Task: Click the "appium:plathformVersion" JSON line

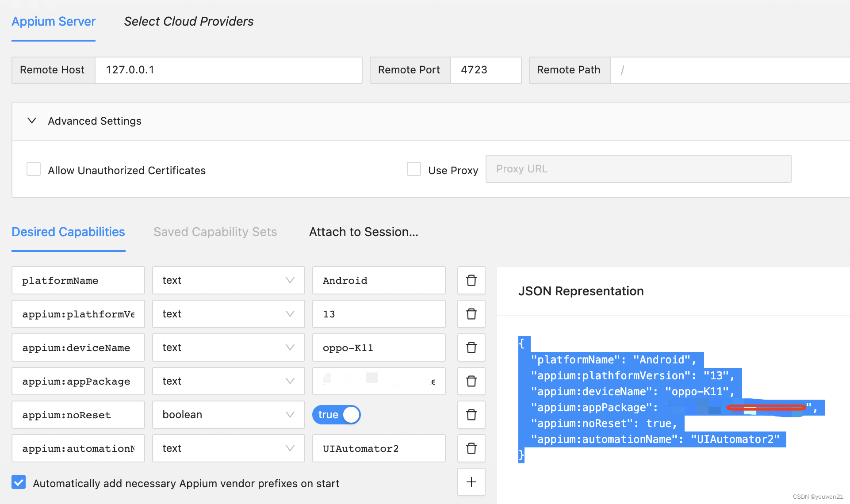Action: (633, 376)
